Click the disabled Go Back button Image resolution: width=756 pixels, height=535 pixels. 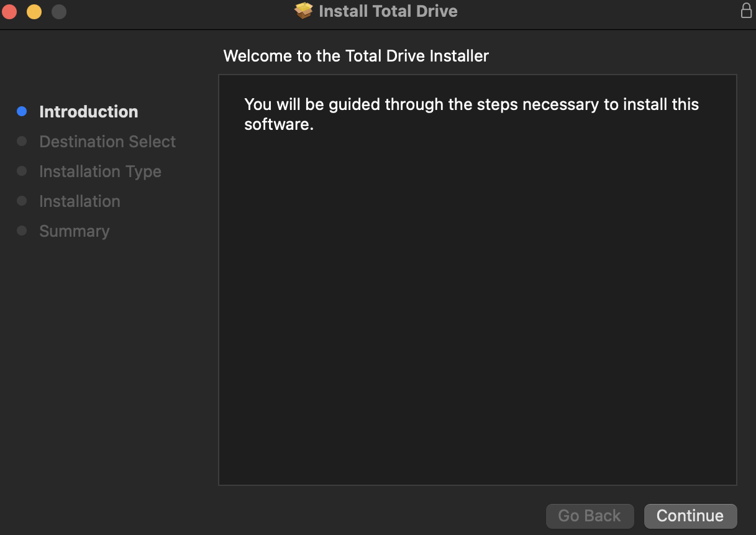click(x=589, y=516)
